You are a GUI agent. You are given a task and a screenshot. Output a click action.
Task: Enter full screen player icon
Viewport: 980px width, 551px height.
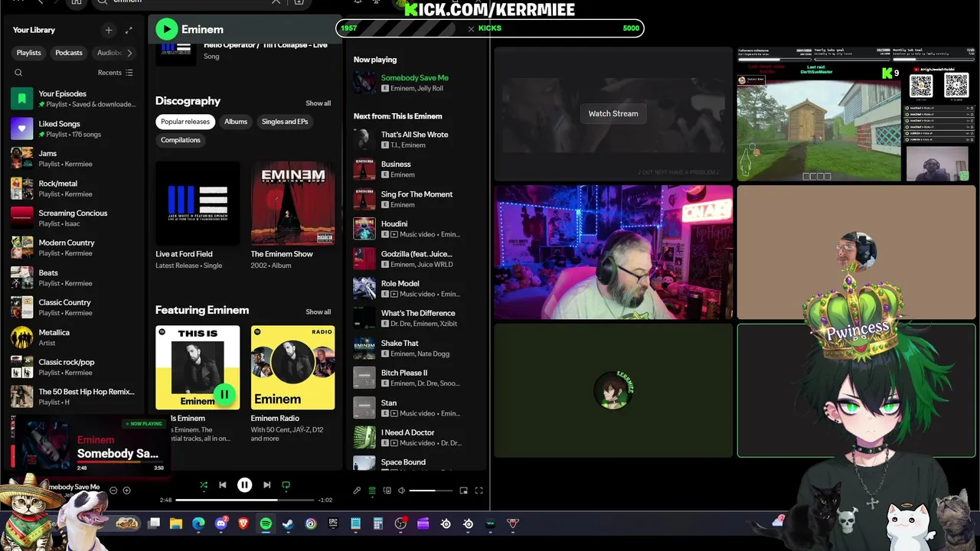coord(479,491)
